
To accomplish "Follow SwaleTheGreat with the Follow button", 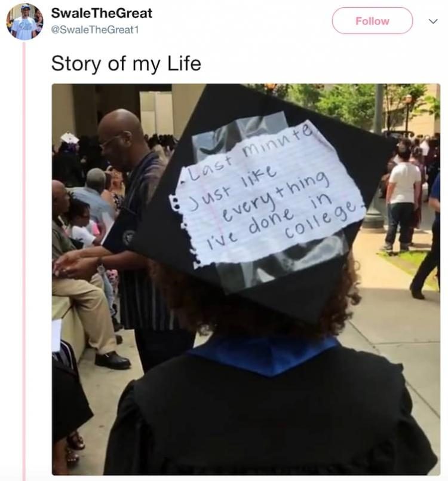I will (372, 21).
